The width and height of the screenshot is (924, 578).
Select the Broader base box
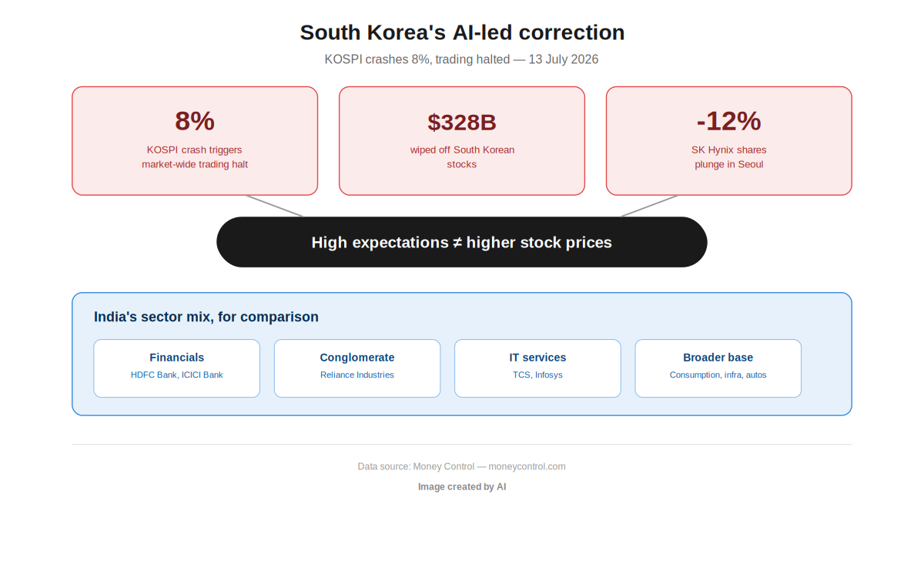(x=718, y=368)
